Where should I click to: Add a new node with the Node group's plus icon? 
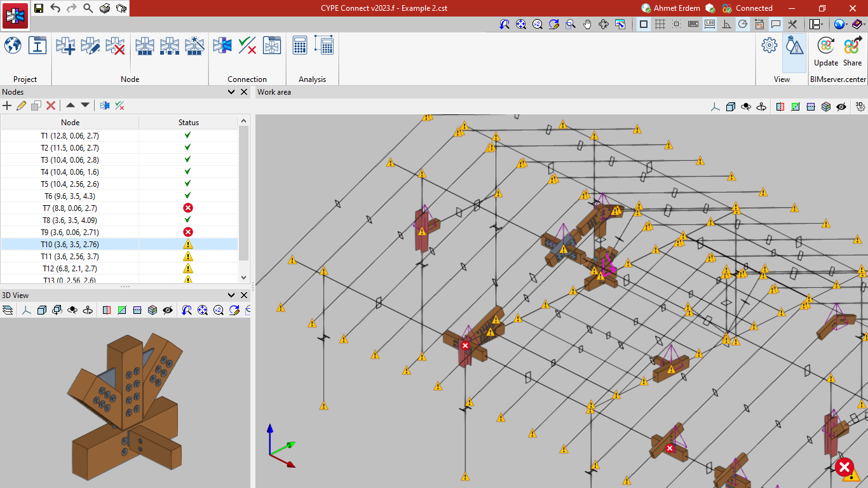coord(66,46)
